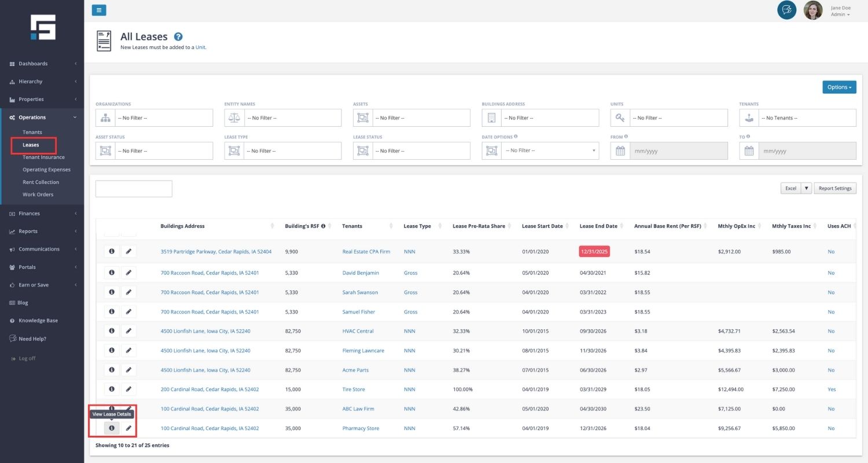Expand the Date Options filter dropdown
The height and width of the screenshot is (463, 868).
pyautogui.click(x=550, y=150)
